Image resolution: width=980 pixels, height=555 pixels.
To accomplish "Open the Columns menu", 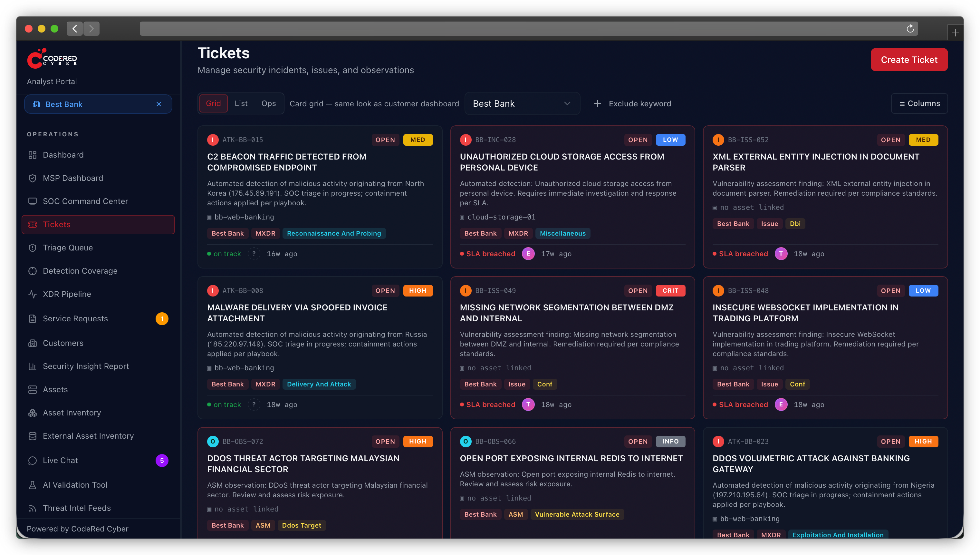I will point(919,103).
